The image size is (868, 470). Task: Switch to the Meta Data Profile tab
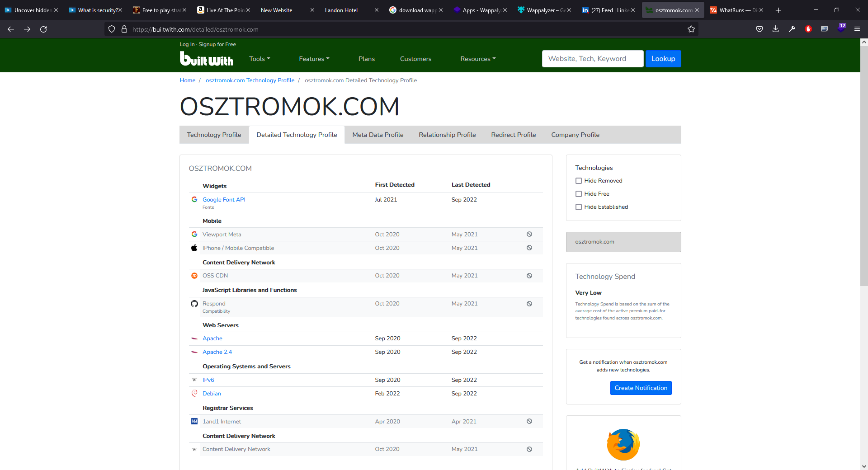(x=378, y=135)
